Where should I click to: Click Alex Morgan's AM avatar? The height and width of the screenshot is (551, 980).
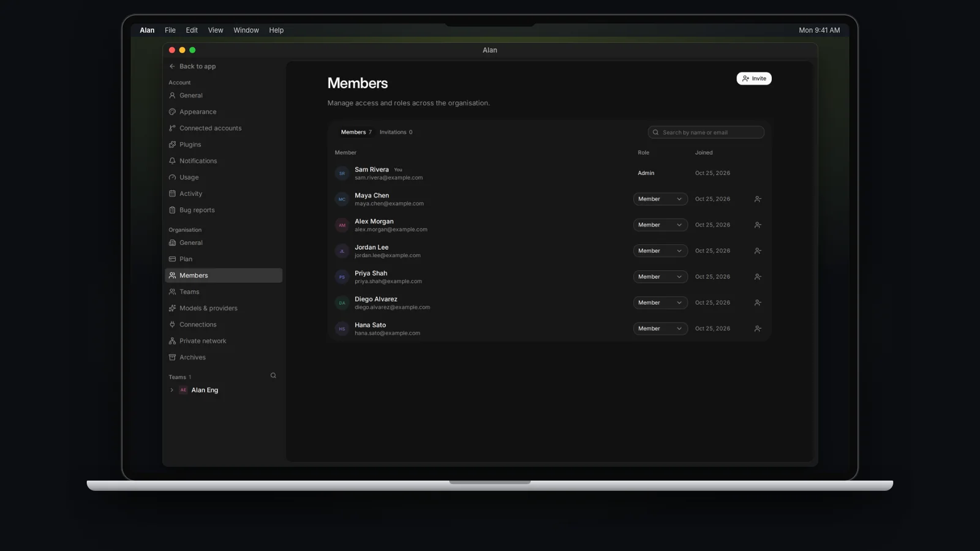pyautogui.click(x=342, y=225)
